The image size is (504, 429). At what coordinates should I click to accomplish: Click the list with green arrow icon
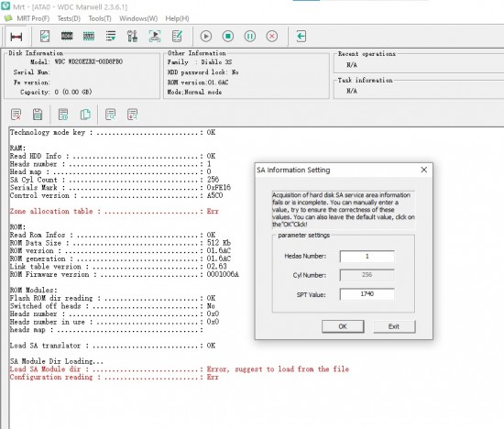tap(111, 36)
